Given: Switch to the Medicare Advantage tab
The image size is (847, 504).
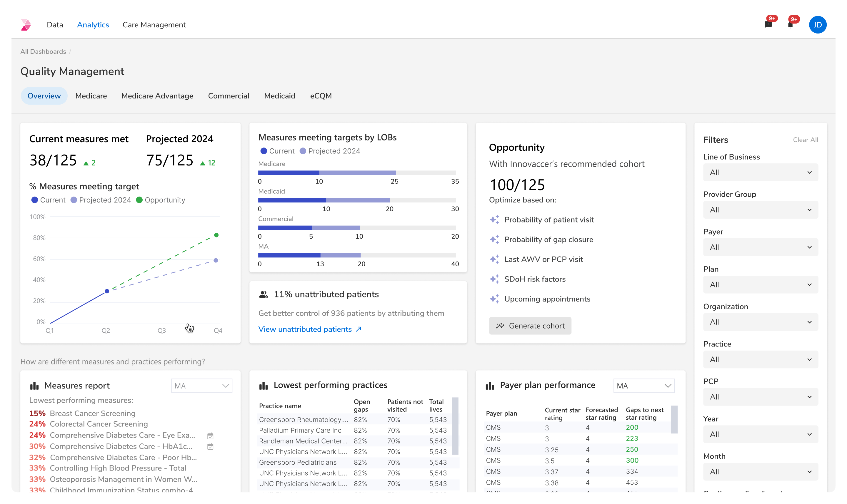Looking at the screenshot, I should coord(157,96).
